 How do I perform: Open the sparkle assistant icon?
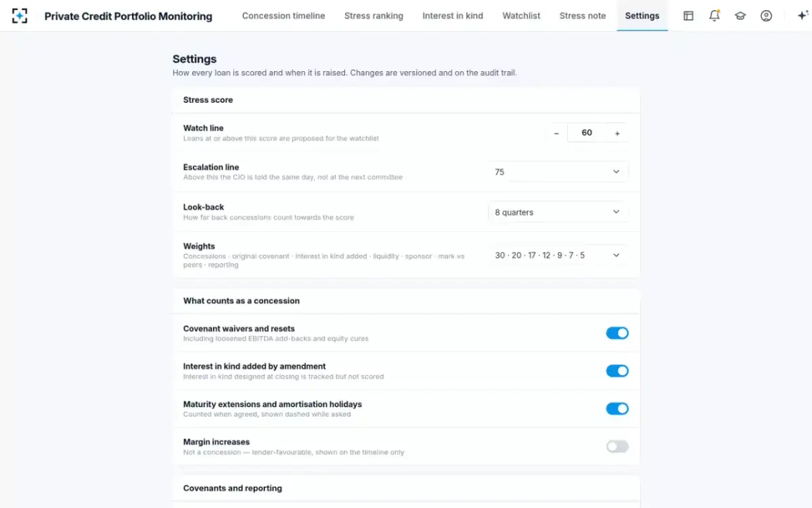click(x=803, y=16)
